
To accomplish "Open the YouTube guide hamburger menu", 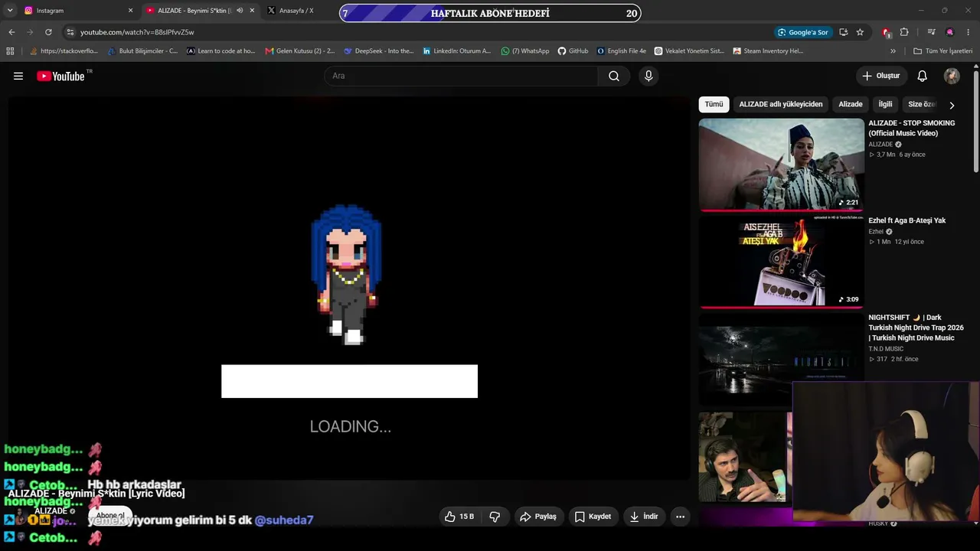I will tap(18, 76).
